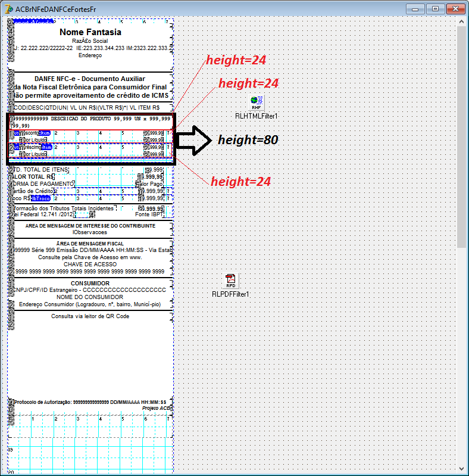Minimize the ACBrNFeDANFCeFortesFr window

click(x=415, y=9)
